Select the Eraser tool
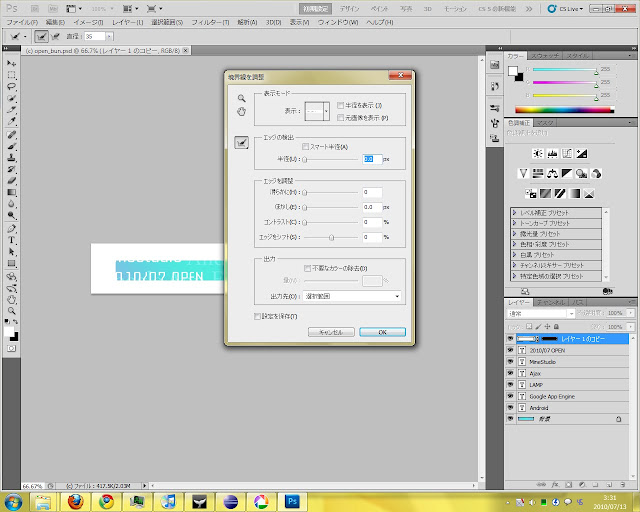 [x=11, y=181]
